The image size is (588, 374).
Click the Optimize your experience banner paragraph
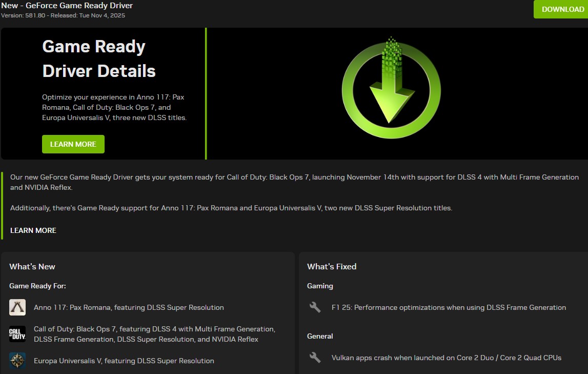point(114,107)
